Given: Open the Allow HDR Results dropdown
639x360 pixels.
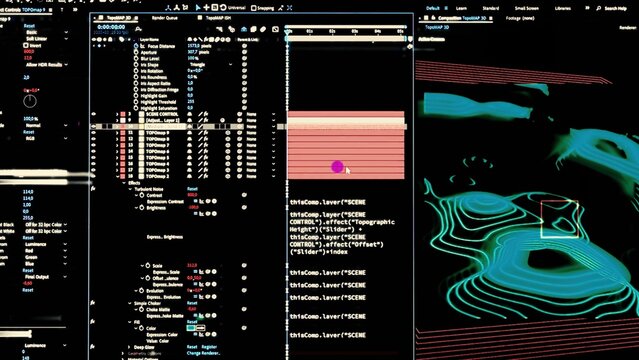Looking at the screenshot, I should click(46, 65).
